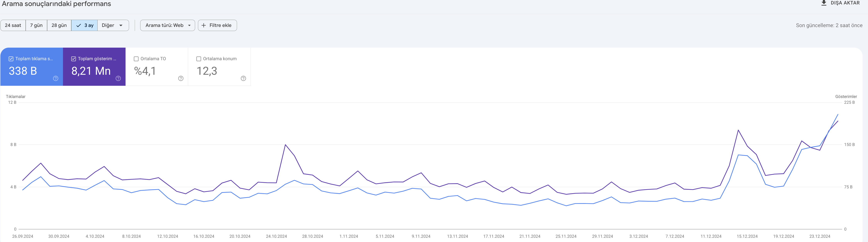Click the Filtre ekle button
Image resolution: width=868 pixels, height=242 pixels.
coord(217,25)
